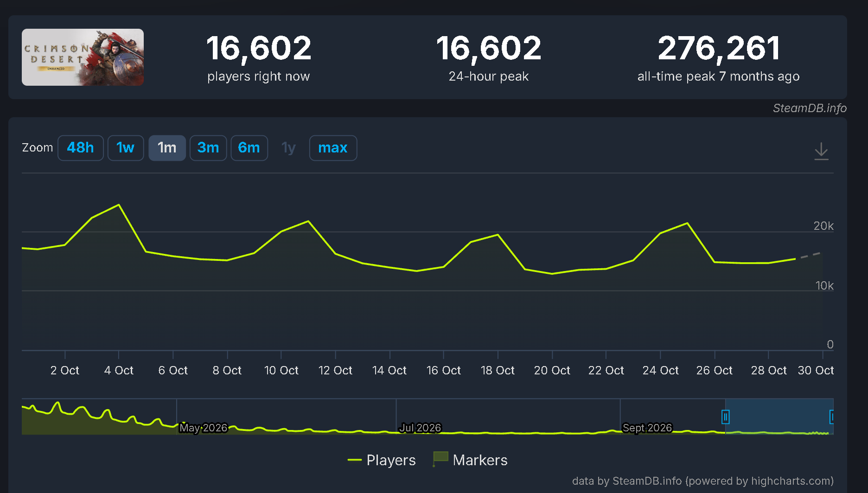Open the chart download menu icon

tap(821, 151)
